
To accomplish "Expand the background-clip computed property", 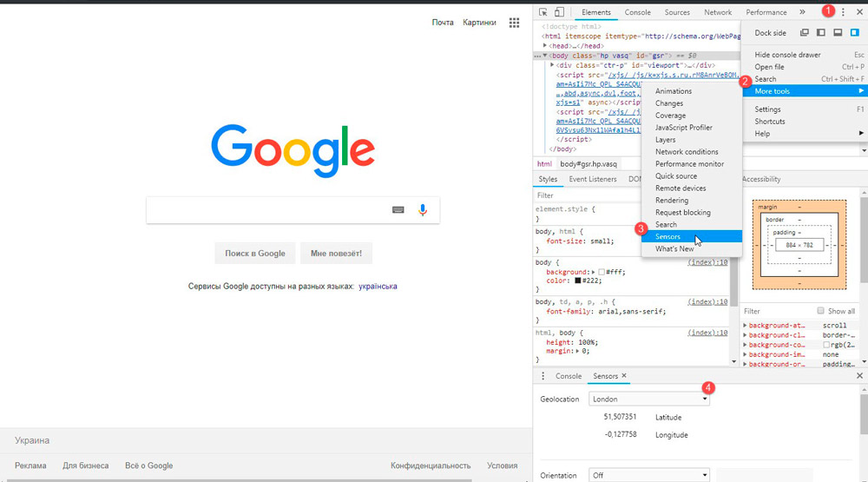I will [x=745, y=335].
